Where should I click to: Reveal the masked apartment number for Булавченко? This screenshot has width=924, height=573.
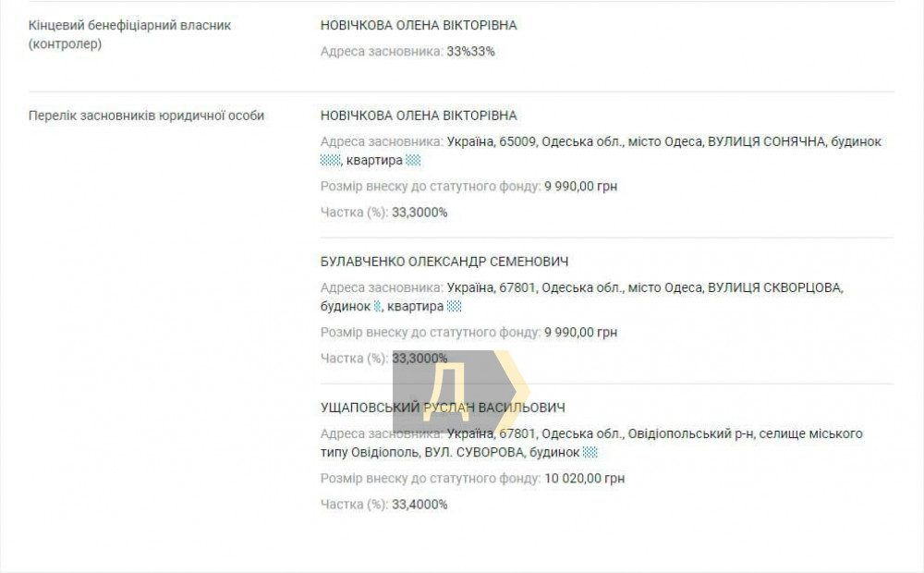coord(454,307)
